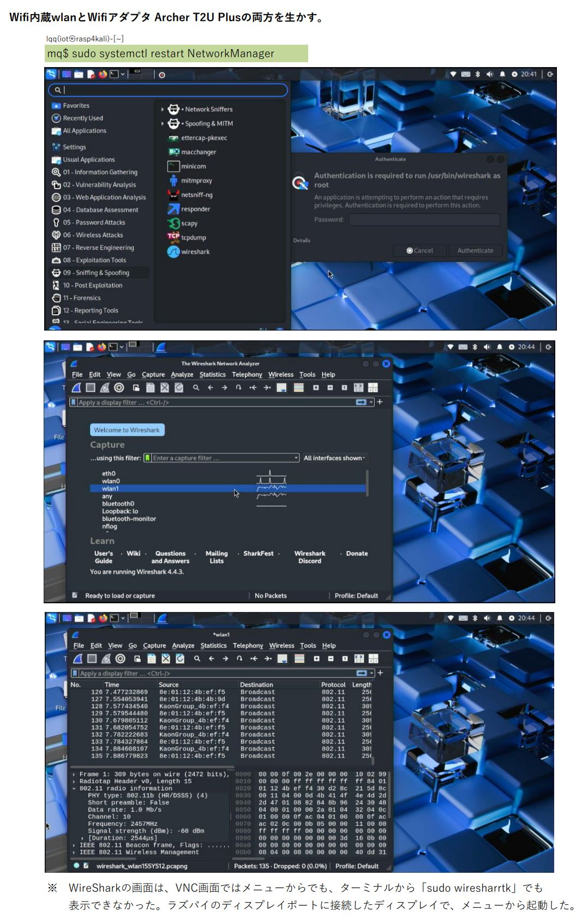This screenshot has height=924, width=582.
Task: Click Cancel in the authentication dialog
Action: [419, 250]
